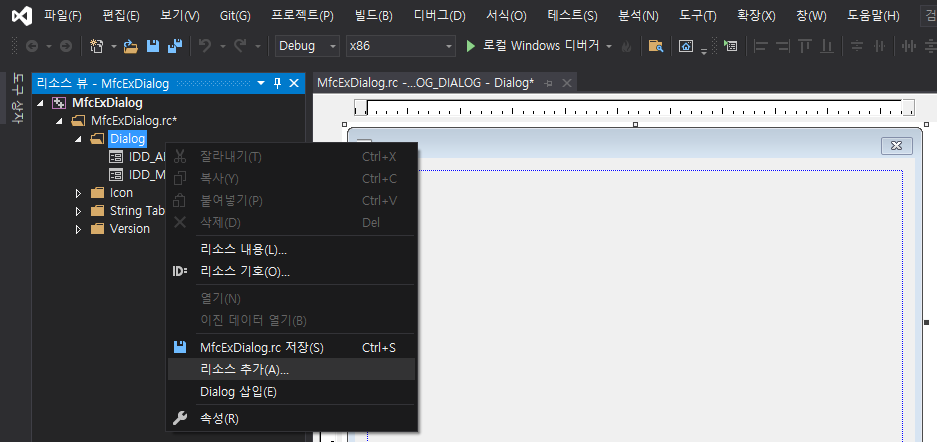Viewport: 937px width, 442px height.
Task: Open the Debug configuration dropdown
Action: pyautogui.click(x=307, y=46)
